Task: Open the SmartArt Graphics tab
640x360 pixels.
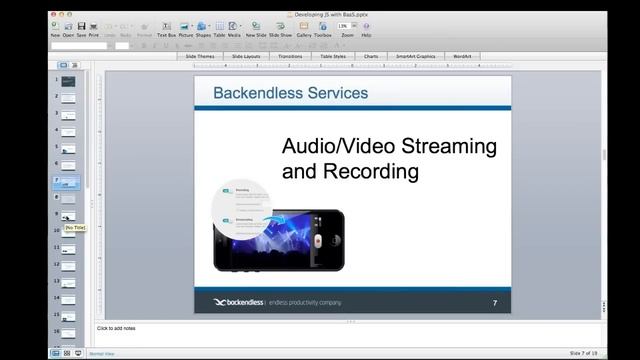Action: coord(416,56)
